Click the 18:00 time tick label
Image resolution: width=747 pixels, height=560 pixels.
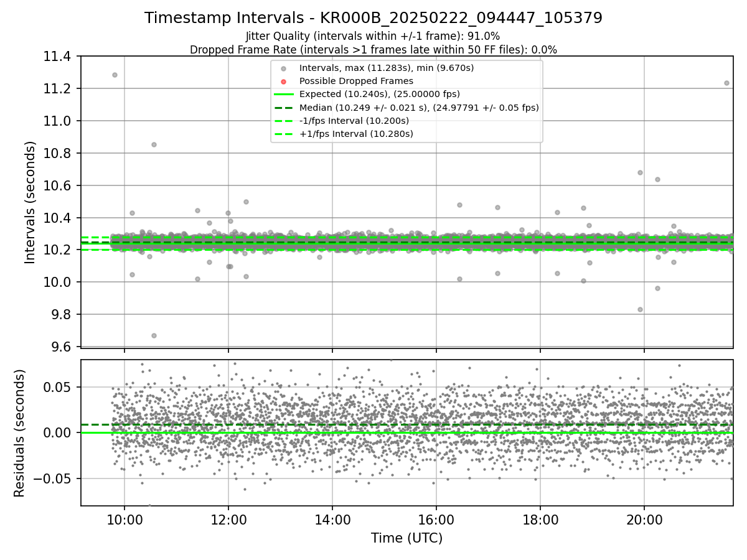540,520
